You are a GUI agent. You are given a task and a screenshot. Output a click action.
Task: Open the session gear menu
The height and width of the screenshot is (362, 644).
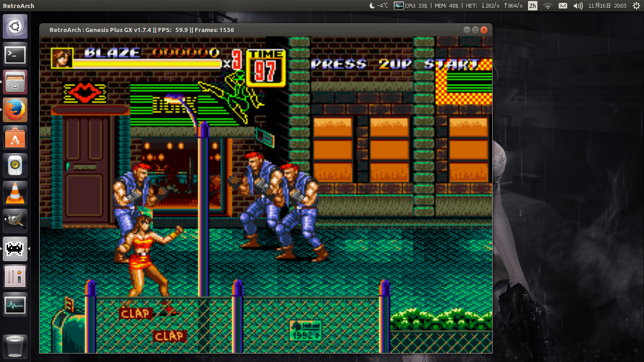click(636, 6)
